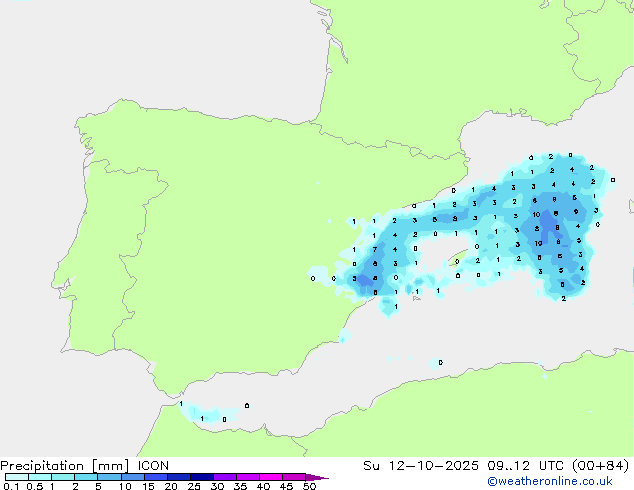Select the 30 mm purple legend swatch

pos(224,477)
